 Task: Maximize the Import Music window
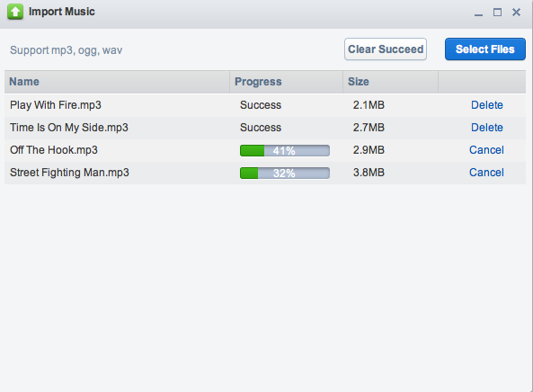click(x=497, y=13)
